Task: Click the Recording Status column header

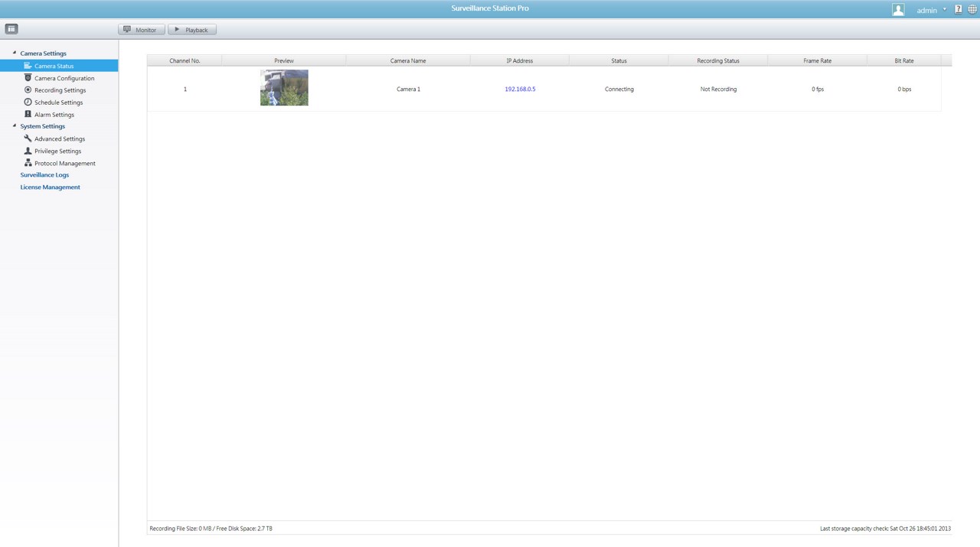Action: (x=718, y=60)
